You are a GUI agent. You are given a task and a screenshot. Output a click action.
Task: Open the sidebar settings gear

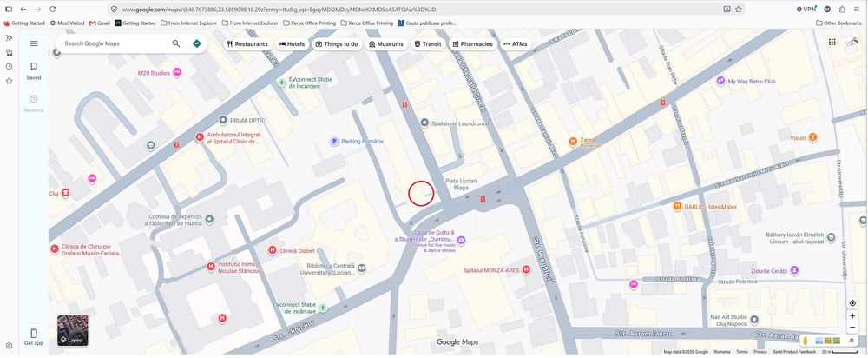coord(9,345)
